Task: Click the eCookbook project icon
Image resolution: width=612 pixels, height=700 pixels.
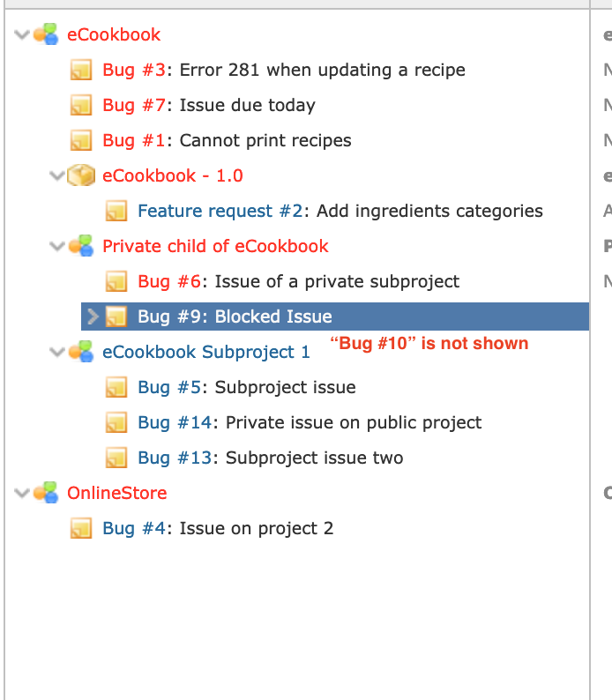Action: tap(46, 34)
